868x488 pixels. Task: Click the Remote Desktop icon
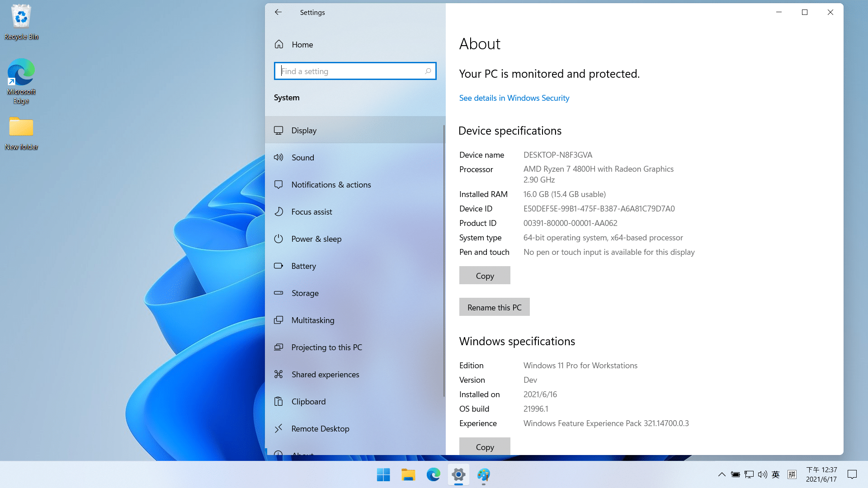coord(278,428)
